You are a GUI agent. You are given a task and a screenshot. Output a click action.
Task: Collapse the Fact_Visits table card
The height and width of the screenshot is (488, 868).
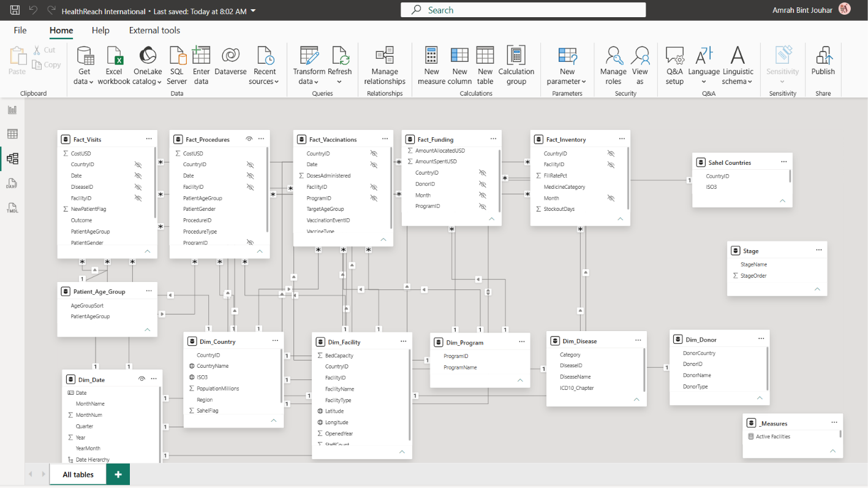click(x=147, y=251)
